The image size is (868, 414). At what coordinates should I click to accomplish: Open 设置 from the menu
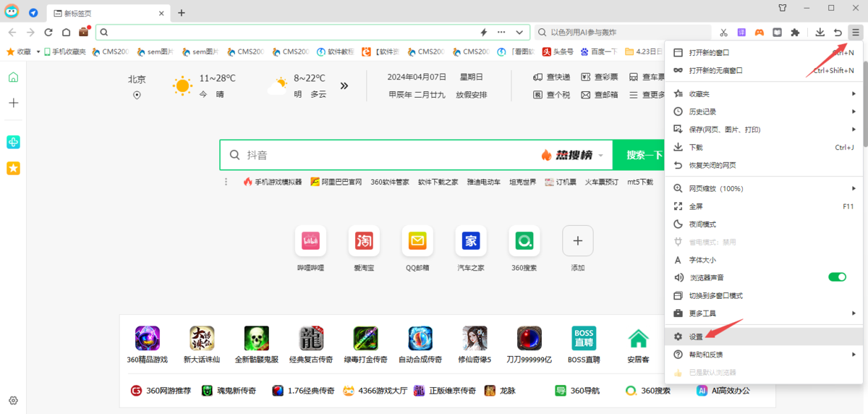[x=763, y=337]
